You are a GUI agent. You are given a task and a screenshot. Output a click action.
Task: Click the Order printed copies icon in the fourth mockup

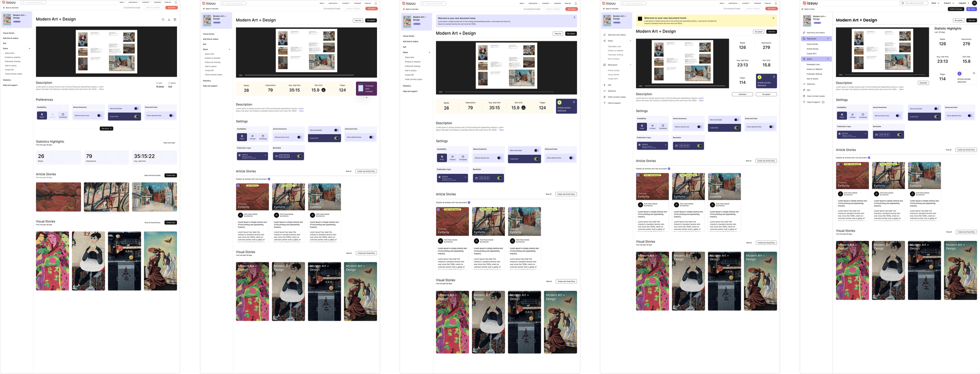[x=604, y=97]
